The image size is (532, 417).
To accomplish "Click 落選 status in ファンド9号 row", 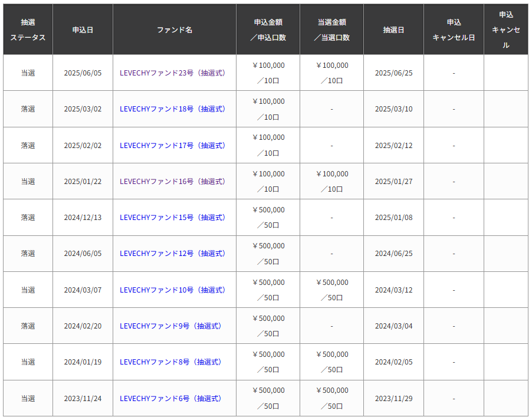I will [28, 326].
